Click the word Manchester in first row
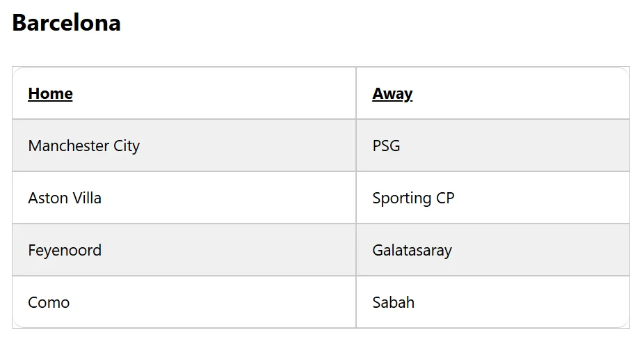 coord(69,146)
